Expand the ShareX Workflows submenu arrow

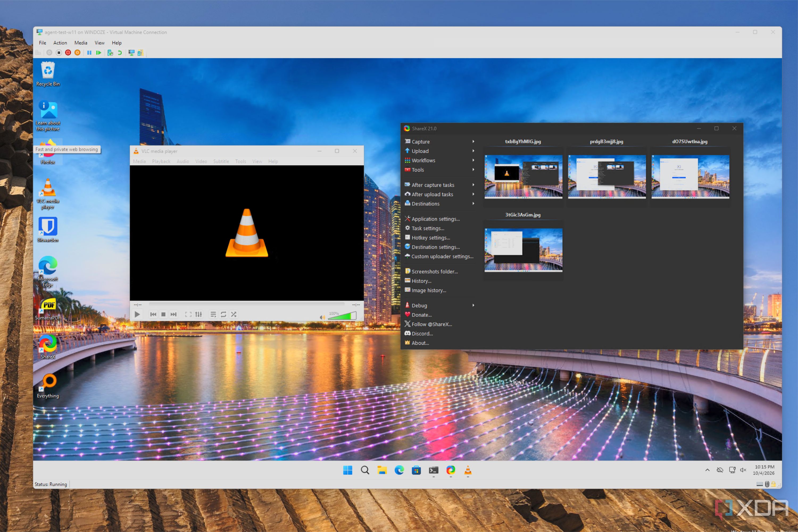473,160
